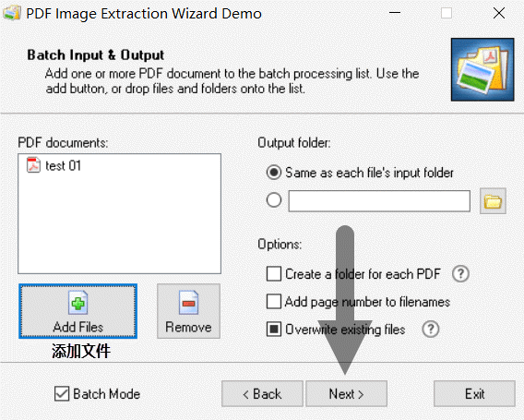Click the app icon in title bar
524x420 pixels.
tap(12, 13)
